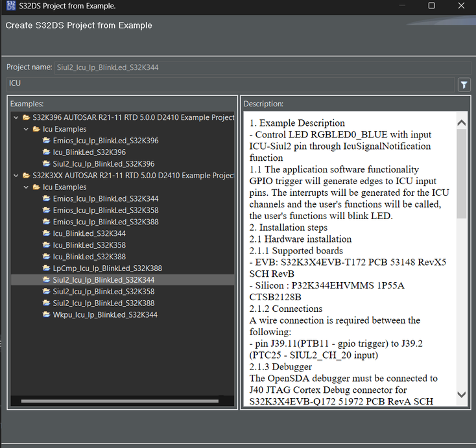The width and height of the screenshot is (476, 448).
Task: Collapse the S32K396 AUTOSAR example project node
Action: (x=16, y=117)
